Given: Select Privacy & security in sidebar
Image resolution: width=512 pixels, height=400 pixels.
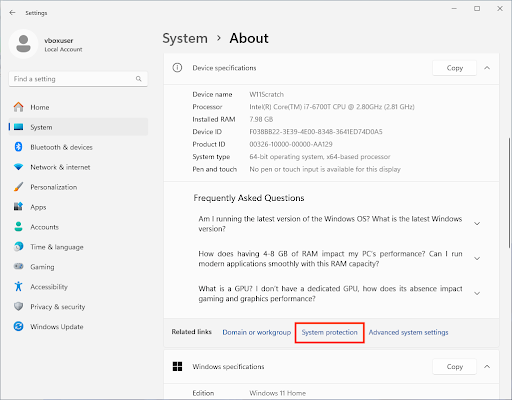Looking at the screenshot, I should [x=78, y=307].
